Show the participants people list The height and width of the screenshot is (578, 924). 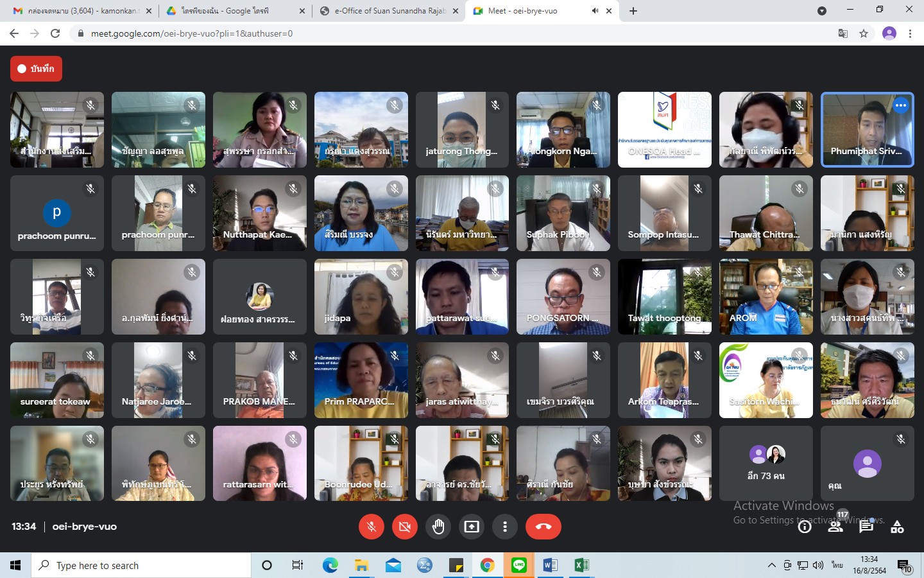tap(835, 527)
